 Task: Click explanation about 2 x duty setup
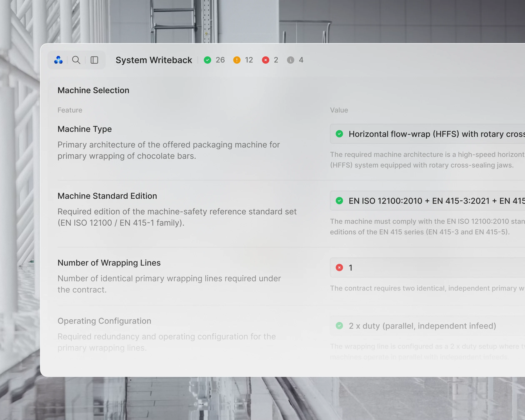(x=427, y=352)
